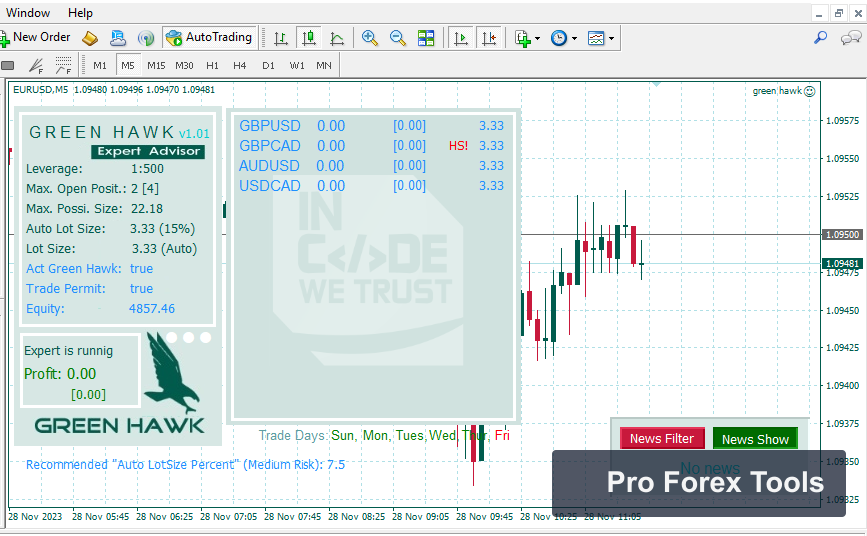Click the AUDUSD symbol row
The height and width of the screenshot is (536, 867).
point(372,165)
